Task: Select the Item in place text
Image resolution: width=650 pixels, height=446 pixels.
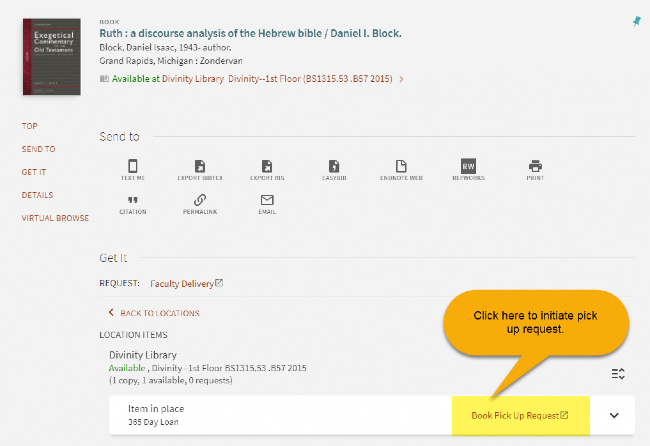Action: pos(156,409)
